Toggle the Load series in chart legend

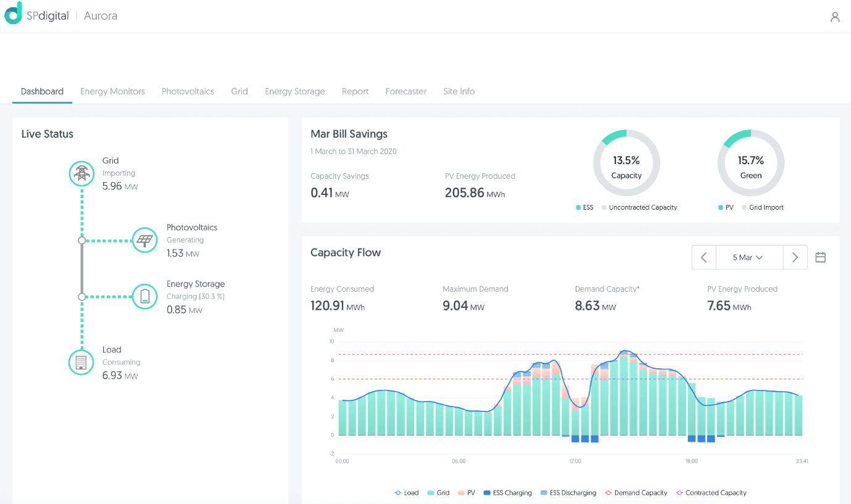pos(407,493)
